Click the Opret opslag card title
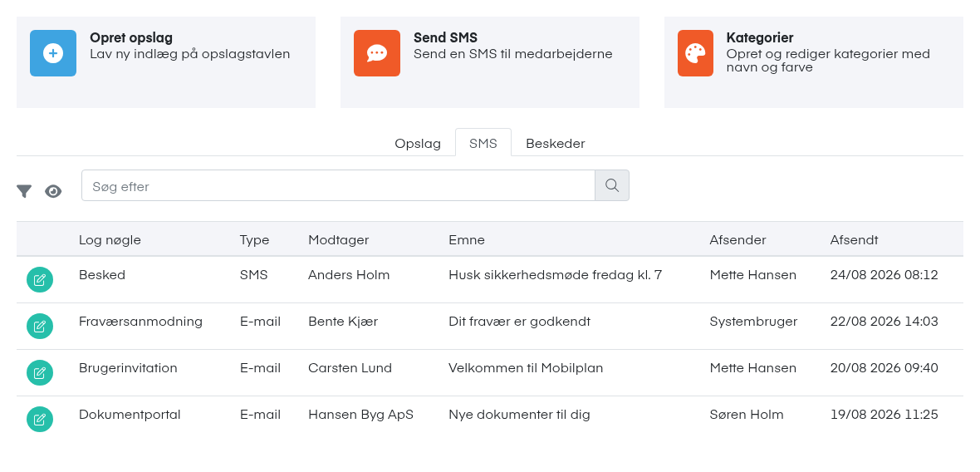The width and height of the screenshot is (980, 472). (x=131, y=37)
